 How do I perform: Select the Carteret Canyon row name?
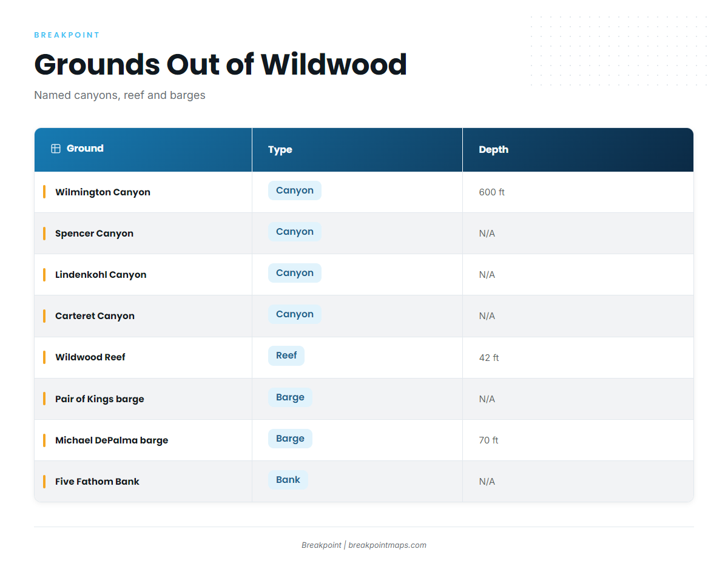click(95, 316)
